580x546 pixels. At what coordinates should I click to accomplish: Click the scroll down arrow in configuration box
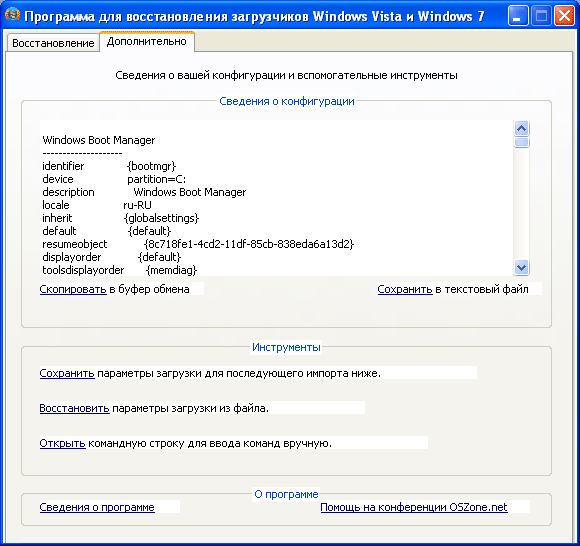click(521, 267)
